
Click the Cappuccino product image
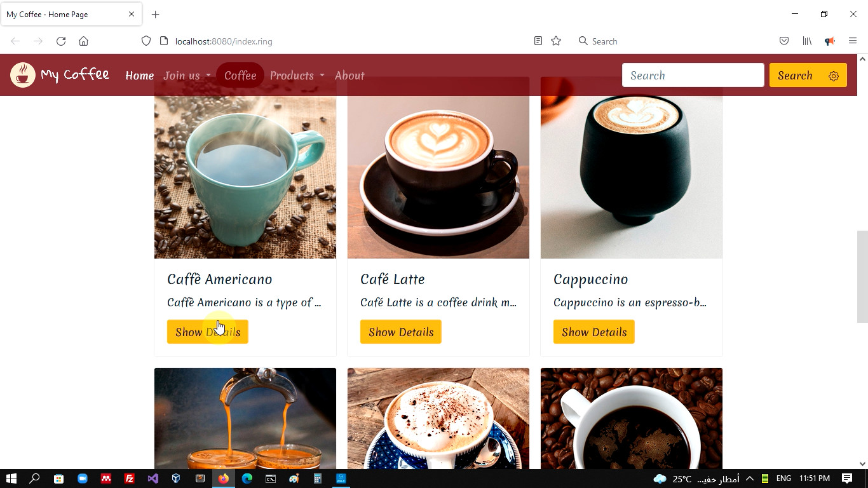click(x=632, y=168)
